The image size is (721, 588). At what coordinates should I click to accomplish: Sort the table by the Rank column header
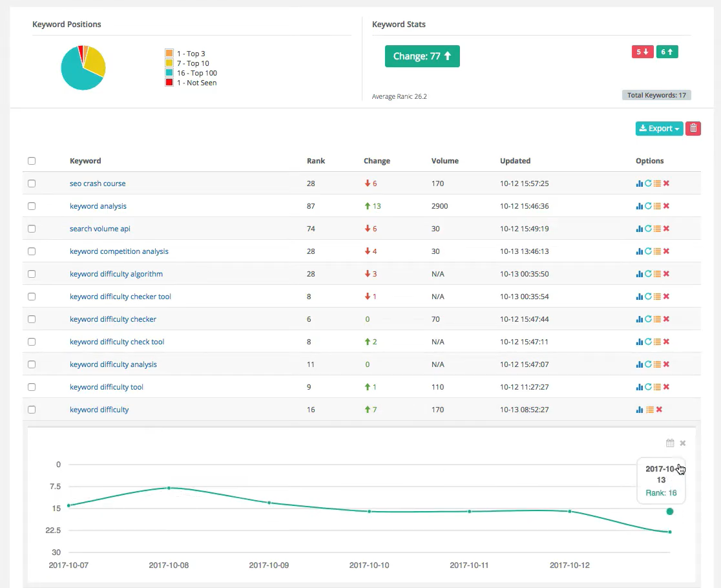pos(316,160)
